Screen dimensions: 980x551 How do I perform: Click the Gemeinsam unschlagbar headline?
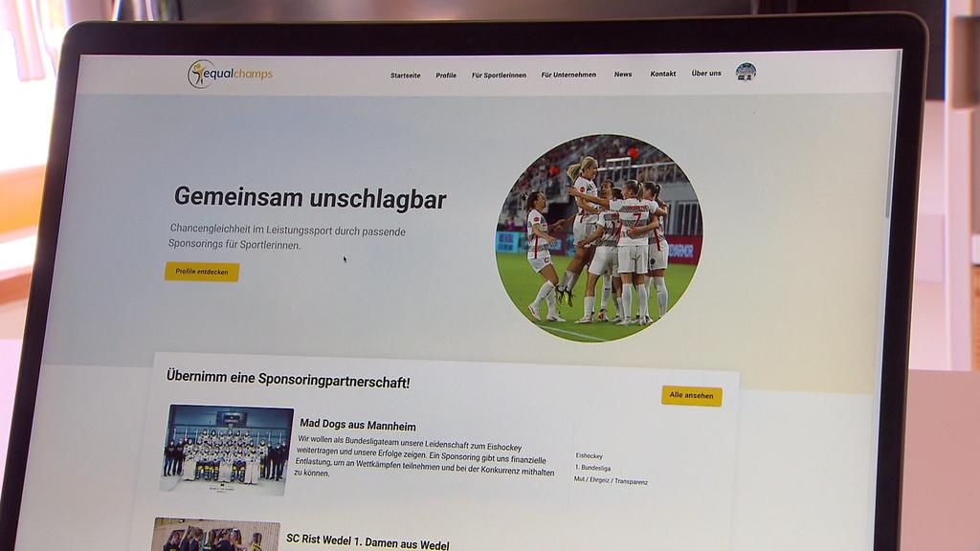coord(310,197)
